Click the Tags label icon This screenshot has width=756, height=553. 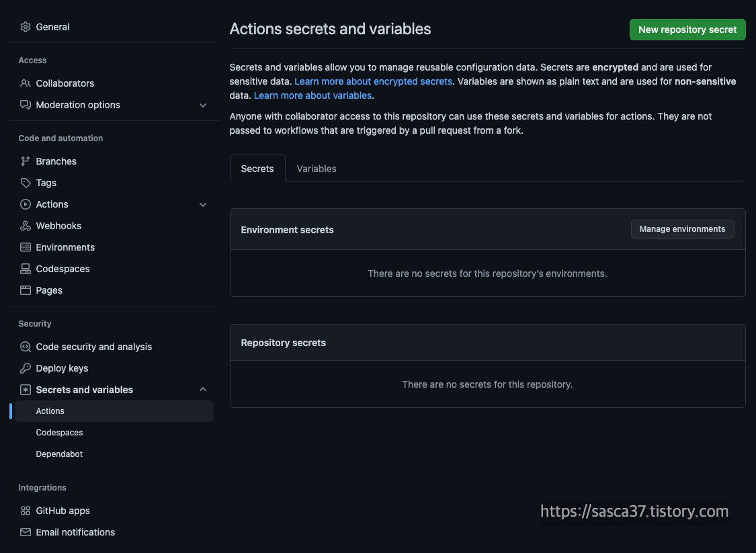click(26, 183)
